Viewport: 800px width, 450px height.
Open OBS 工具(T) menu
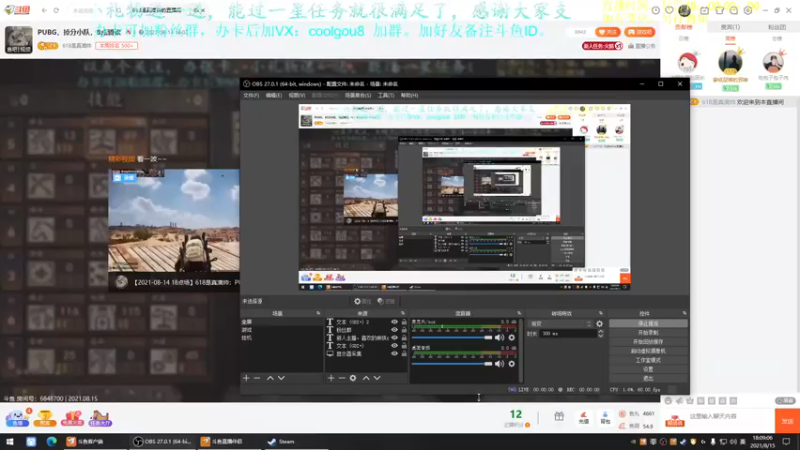click(x=386, y=95)
